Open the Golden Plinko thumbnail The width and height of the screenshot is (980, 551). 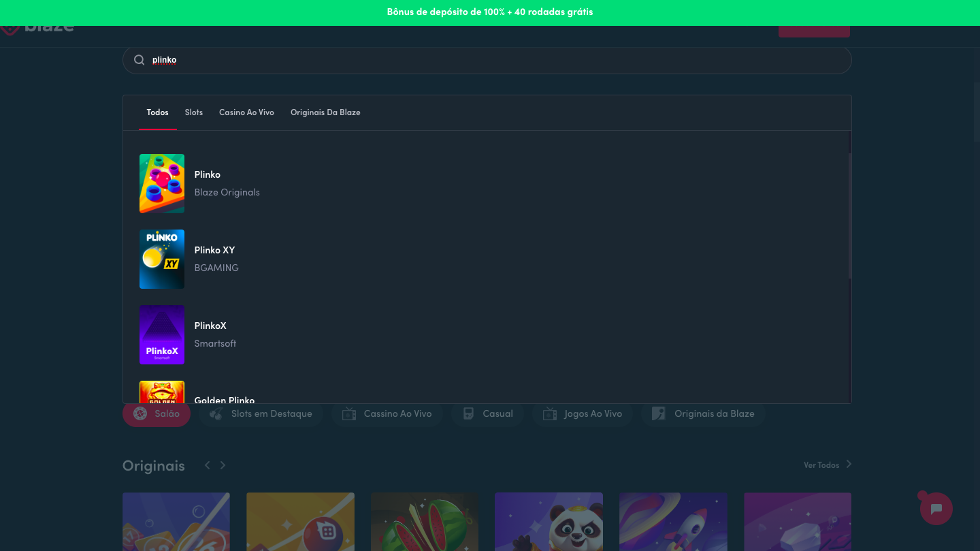pyautogui.click(x=162, y=392)
